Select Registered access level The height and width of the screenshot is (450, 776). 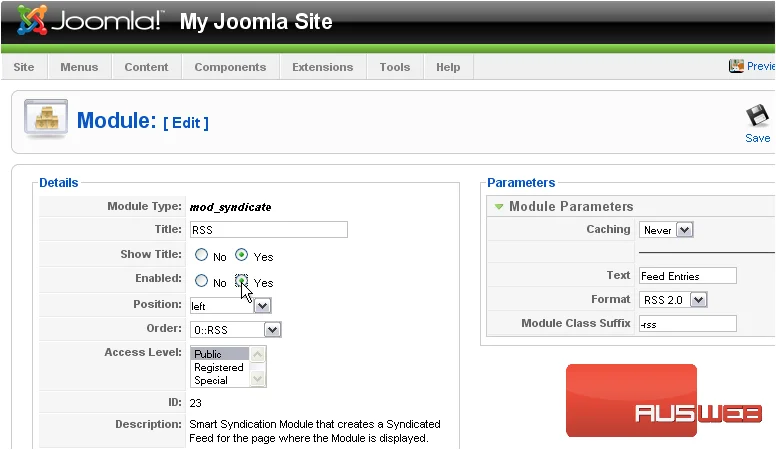click(220, 367)
